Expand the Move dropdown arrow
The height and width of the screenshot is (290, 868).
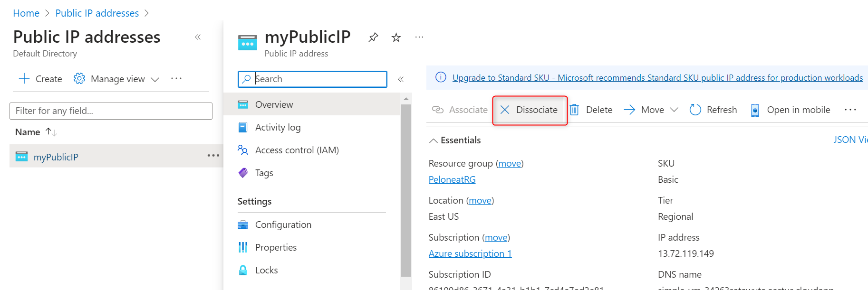[674, 110]
